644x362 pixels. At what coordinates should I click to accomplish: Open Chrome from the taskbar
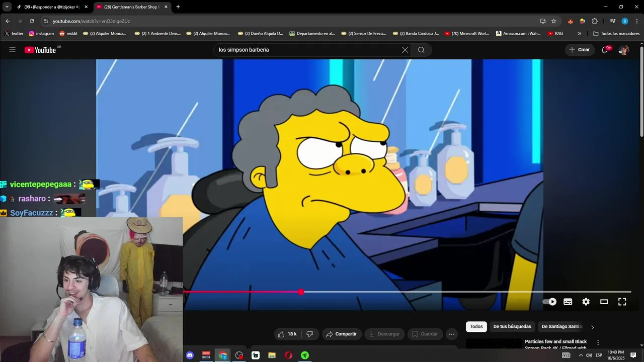[223, 355]
